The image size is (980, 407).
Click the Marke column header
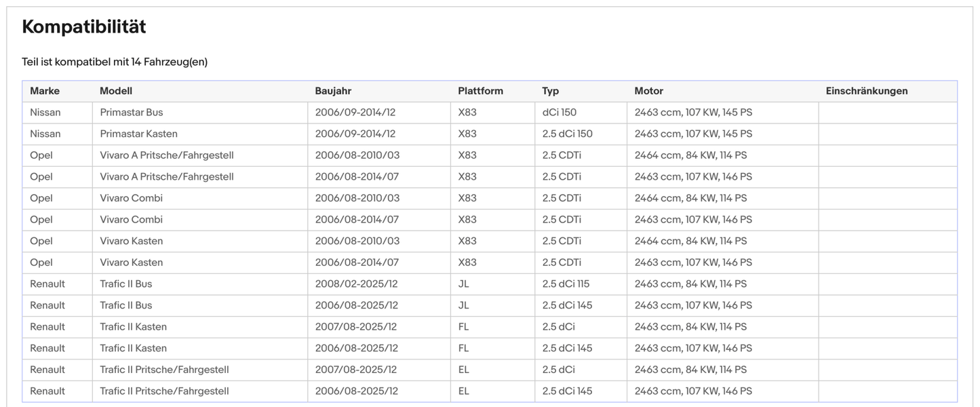point(45,91)
